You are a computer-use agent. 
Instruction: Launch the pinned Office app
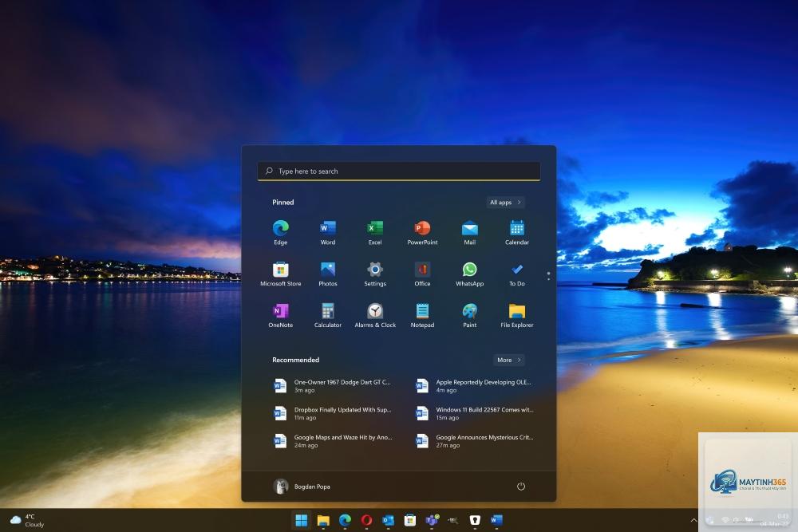pyautogui.click(x=422, y=274)
